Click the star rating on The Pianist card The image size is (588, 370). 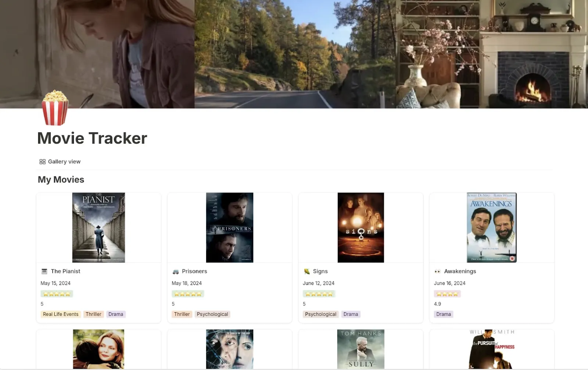click(x=57, y=294)
